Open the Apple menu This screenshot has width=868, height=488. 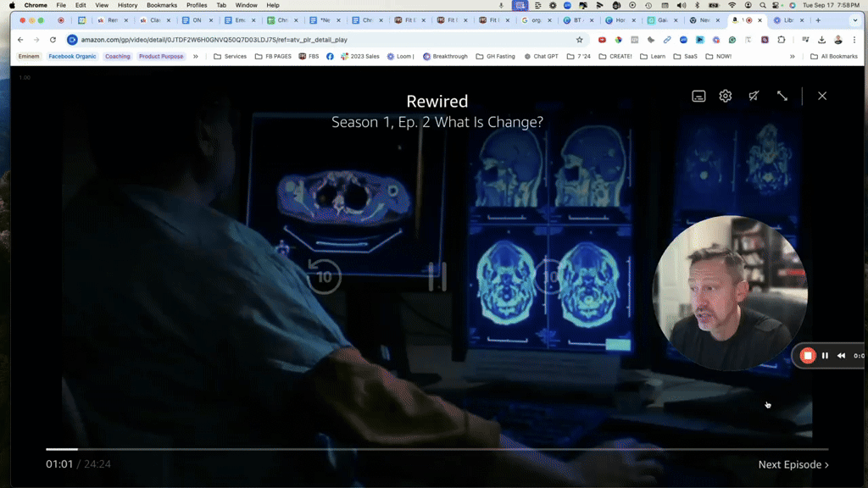click(x=12, y=5)
